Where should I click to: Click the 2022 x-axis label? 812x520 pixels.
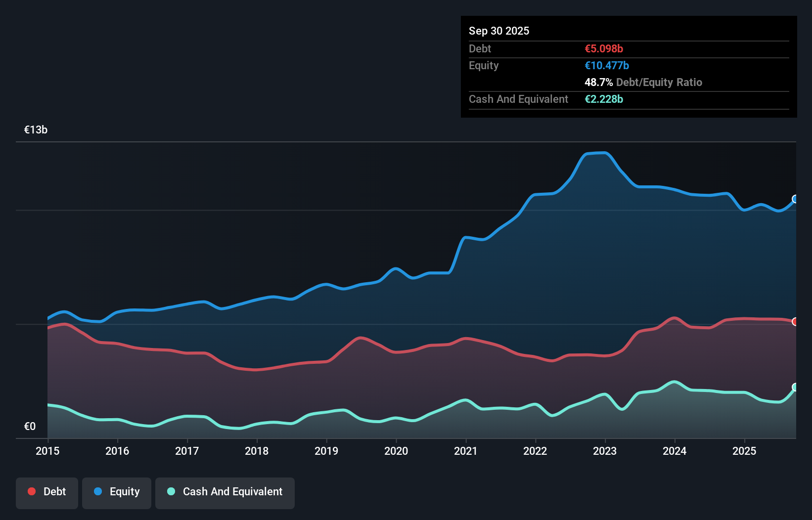pos(535,451)
